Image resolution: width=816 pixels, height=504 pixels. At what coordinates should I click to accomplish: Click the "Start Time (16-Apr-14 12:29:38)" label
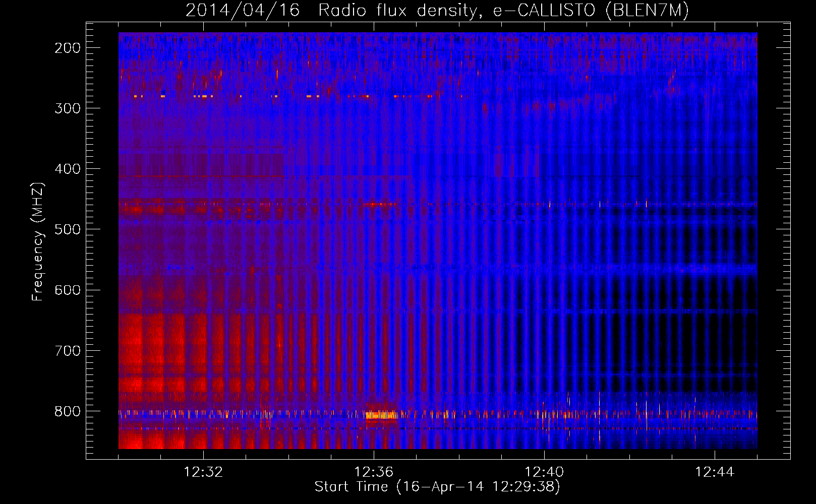tap(437, 487)
